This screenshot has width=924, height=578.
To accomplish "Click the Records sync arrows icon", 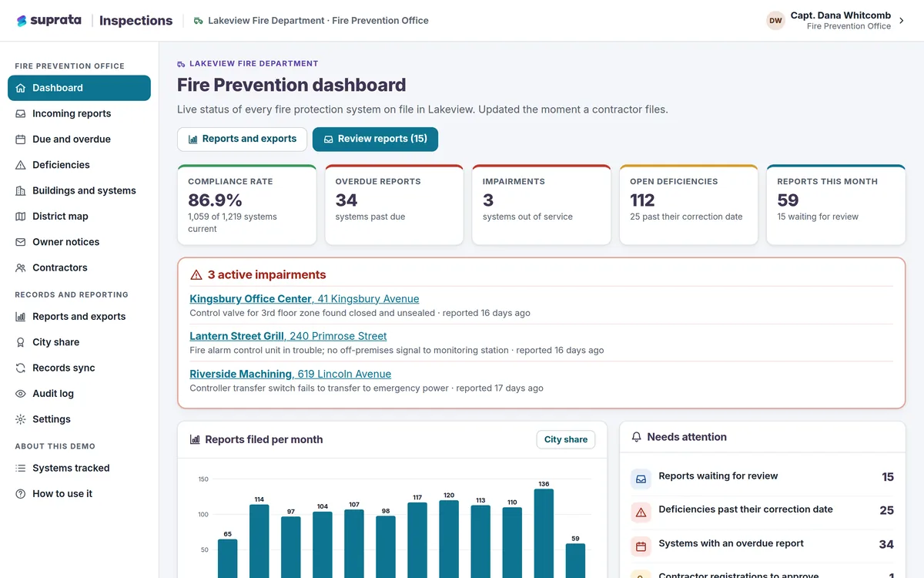I will click(x=21, y=368).
